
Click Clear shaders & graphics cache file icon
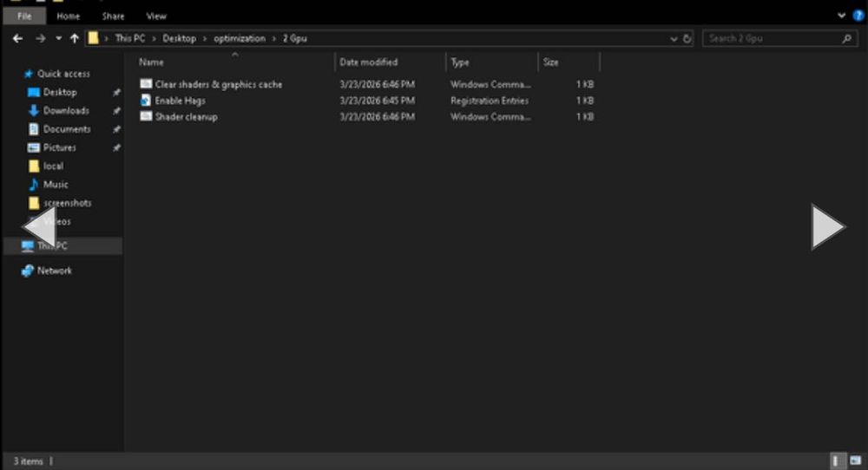[x=146, y=83]
